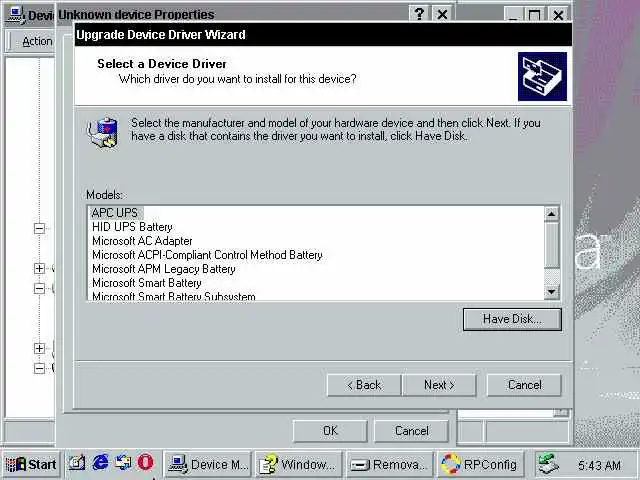This screenshot has height=480, width=640.
Task: Open the Start menu
Action: pyautogui.click(x=31, y=464)
